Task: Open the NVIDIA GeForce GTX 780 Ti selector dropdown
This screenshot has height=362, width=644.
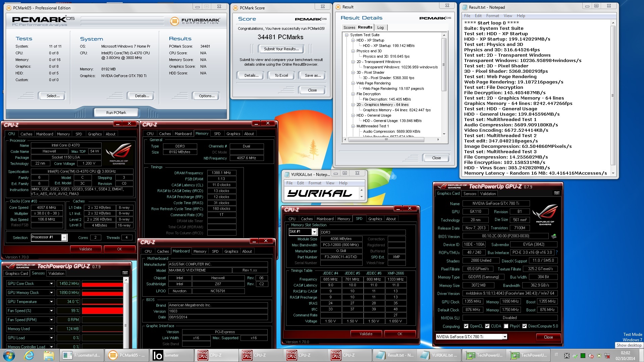Action: [x=504, y=337]
